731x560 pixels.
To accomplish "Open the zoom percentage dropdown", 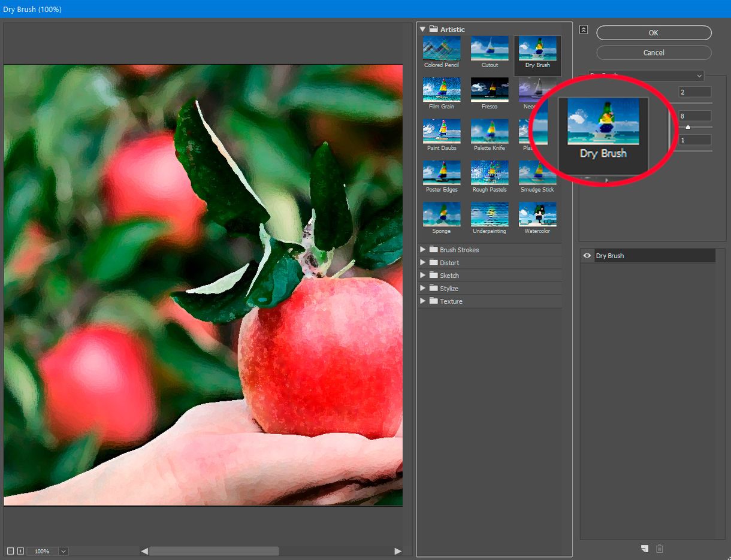I will coord(64,551).
